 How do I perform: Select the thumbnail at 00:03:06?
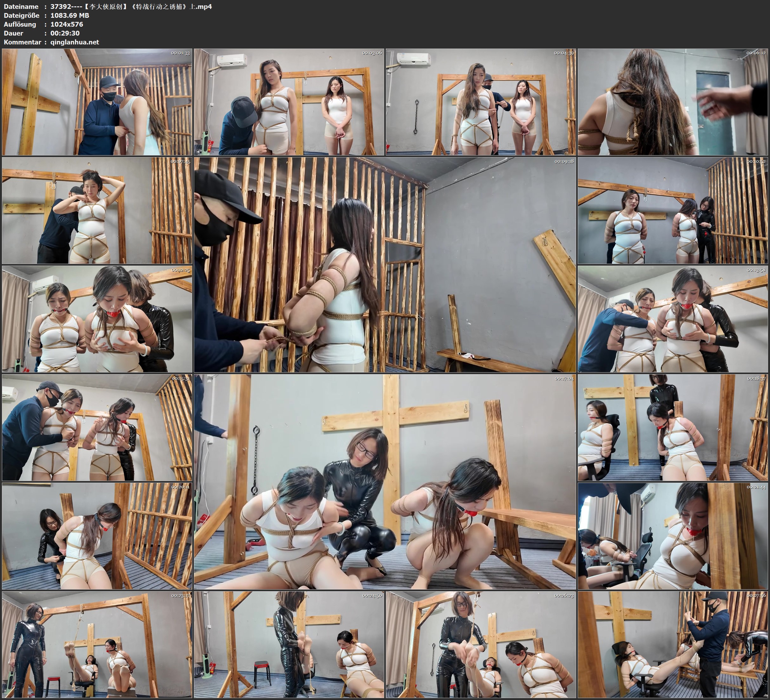[x=289, y=102]
